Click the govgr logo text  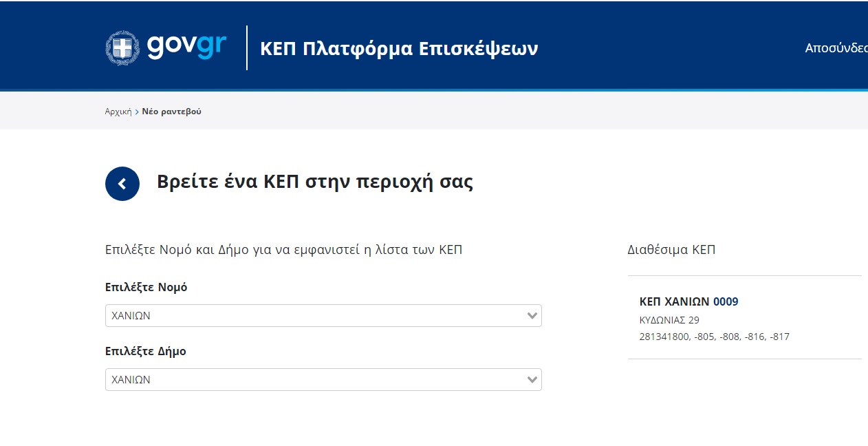186,47
